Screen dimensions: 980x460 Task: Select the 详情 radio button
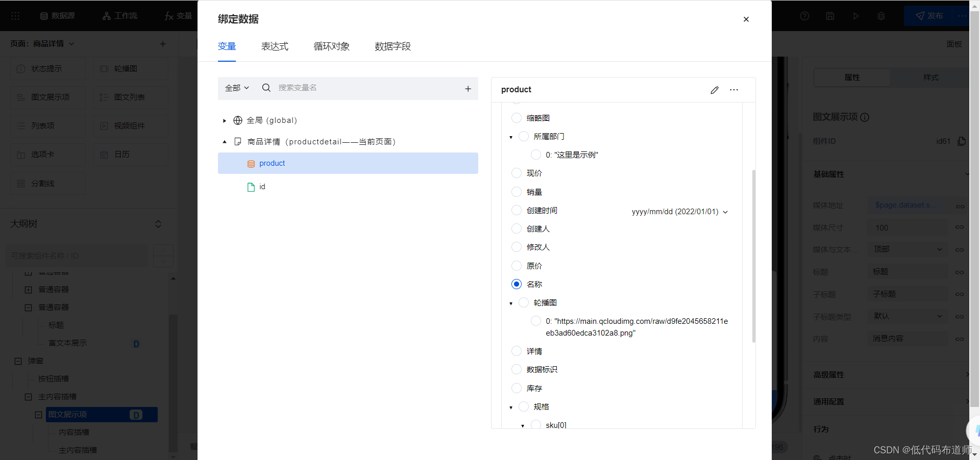pos(517,351)
